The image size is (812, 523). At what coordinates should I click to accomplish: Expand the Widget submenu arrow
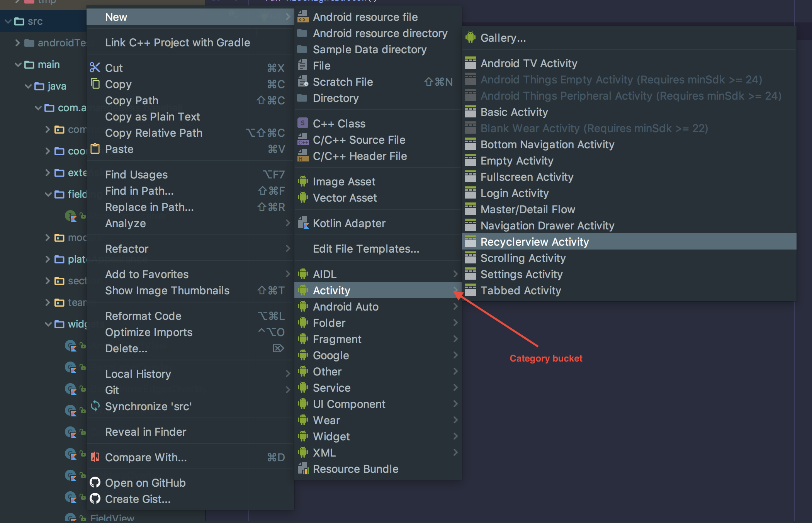(455, 436)
